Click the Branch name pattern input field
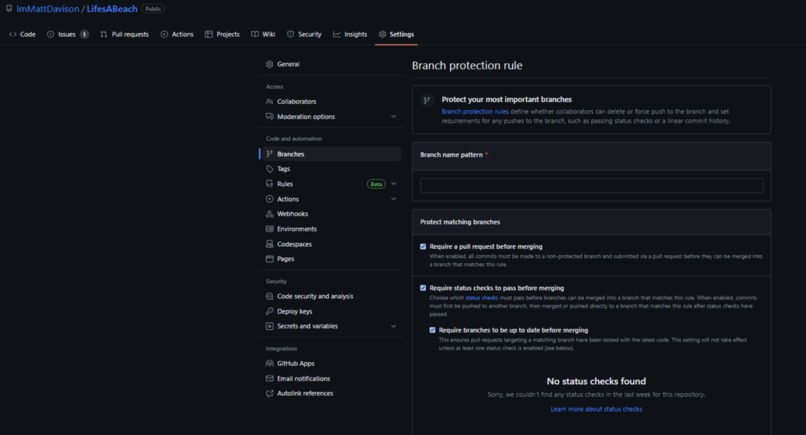Image resolution: width=806 pixels, height=435 pixels. pos(592,186)
